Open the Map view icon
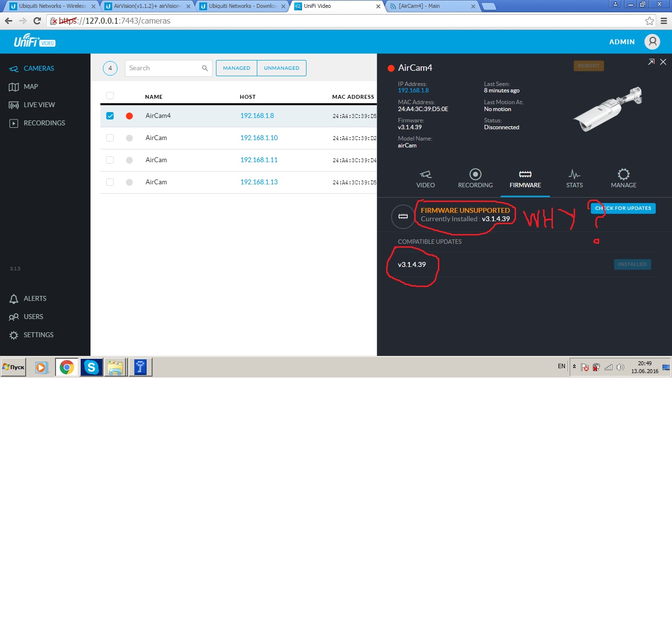 [x=14, y=87]
